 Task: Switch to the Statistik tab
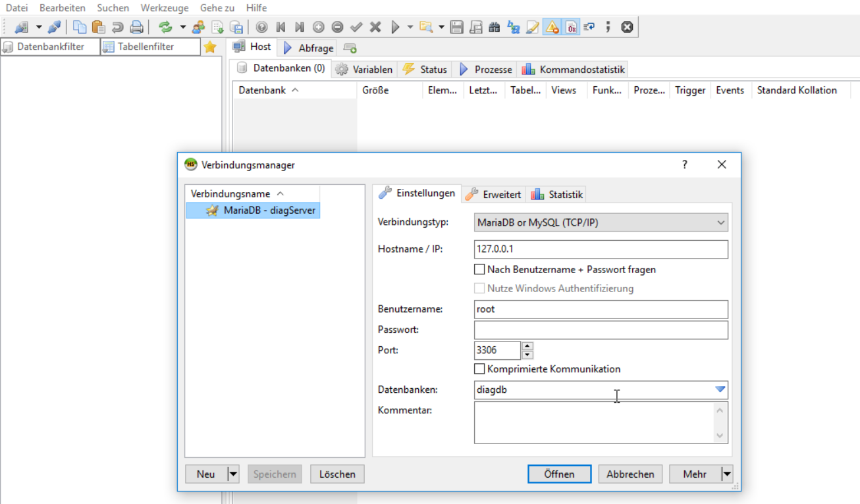pyautogui.click(x=557, y=194)
